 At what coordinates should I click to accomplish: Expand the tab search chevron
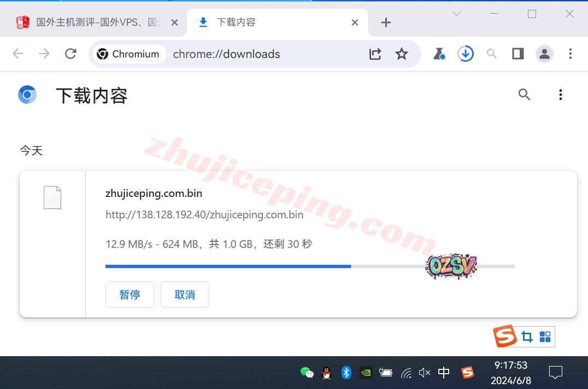point(457,14)
